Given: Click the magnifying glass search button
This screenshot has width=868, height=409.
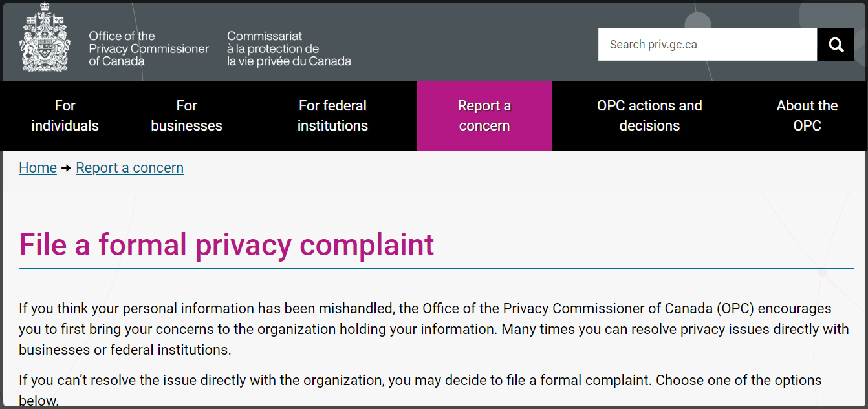Looking at the screenshot, I should point(836,45).
